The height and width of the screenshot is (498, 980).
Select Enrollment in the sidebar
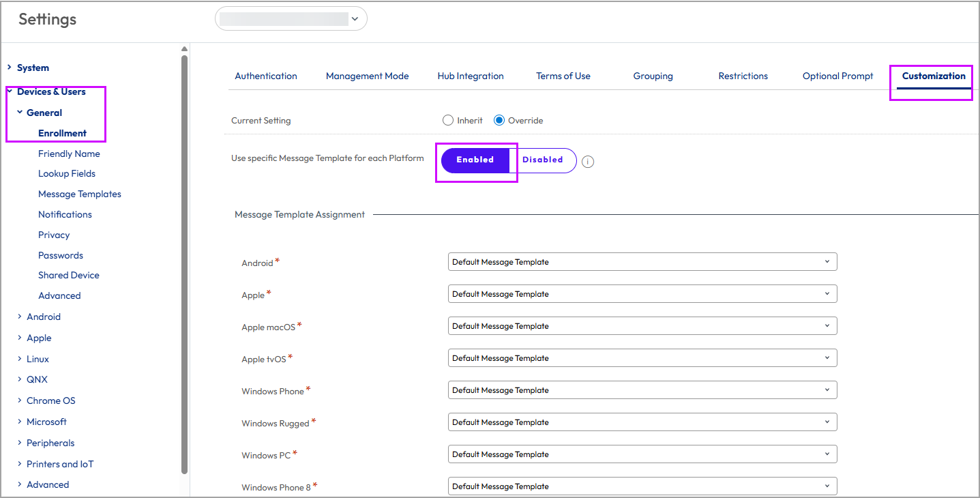(x=62, y=133)
